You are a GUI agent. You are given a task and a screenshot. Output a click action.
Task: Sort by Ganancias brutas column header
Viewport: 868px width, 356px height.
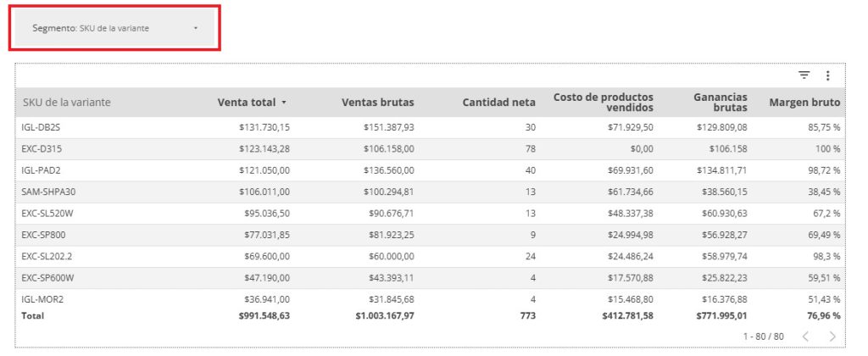(721, 103)
